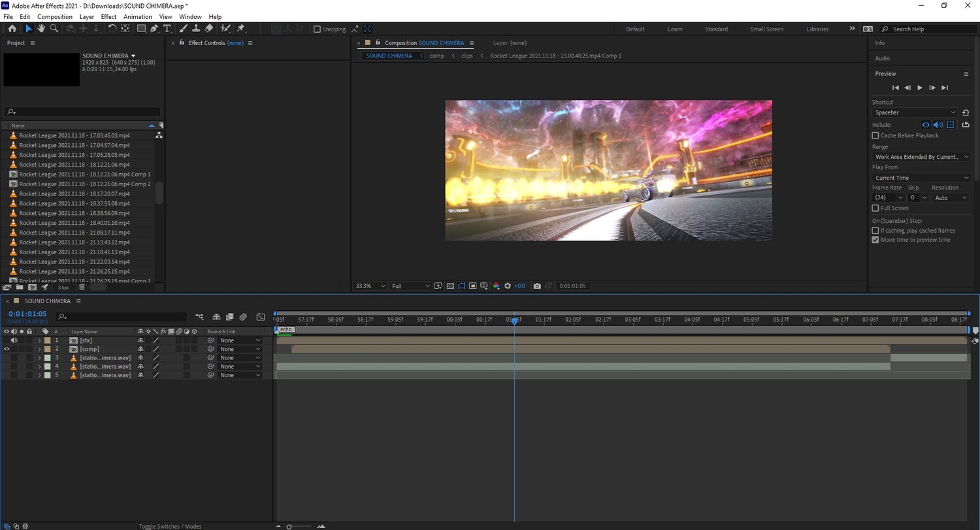Open the 33.3% magnification dropdown
Image resolution: width=980 pixels, height=530 pixels.
(x=370, y=286)
